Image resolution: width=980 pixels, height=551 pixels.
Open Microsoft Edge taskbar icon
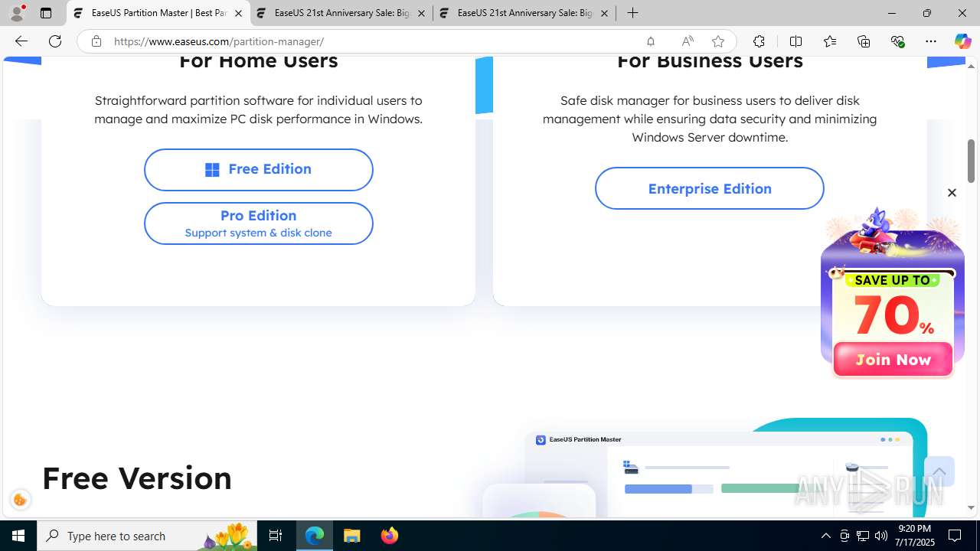point(315,536)
